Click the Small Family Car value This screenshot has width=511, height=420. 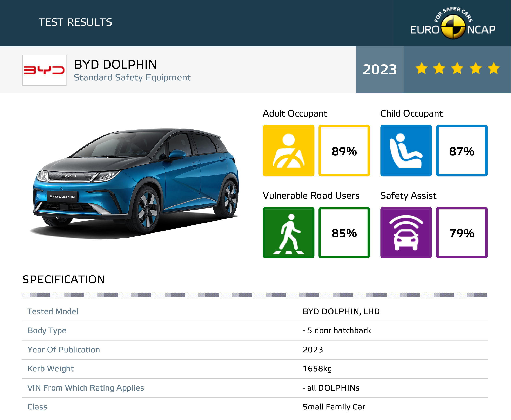pyautogui.click(x=334, y=407)
